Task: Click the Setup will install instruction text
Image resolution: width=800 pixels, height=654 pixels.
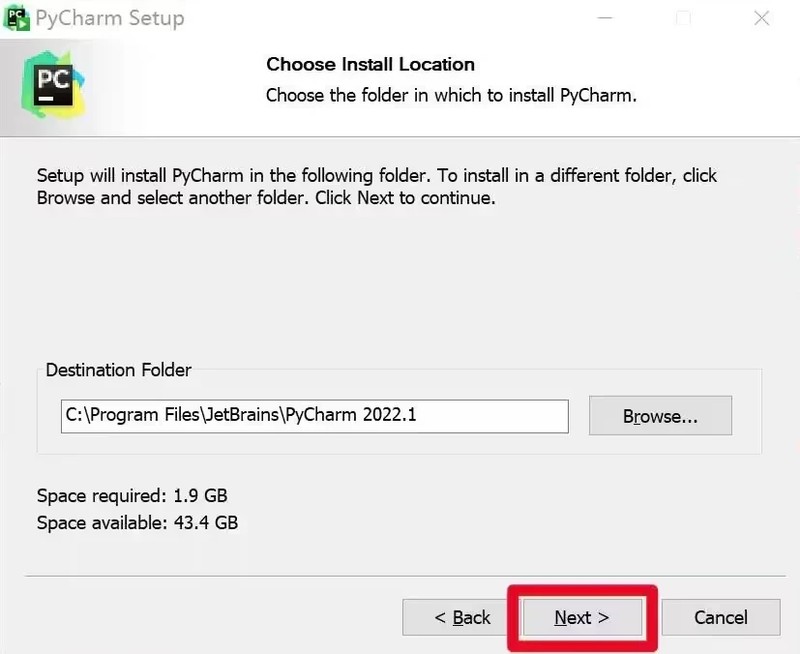Action: (377, 186)
